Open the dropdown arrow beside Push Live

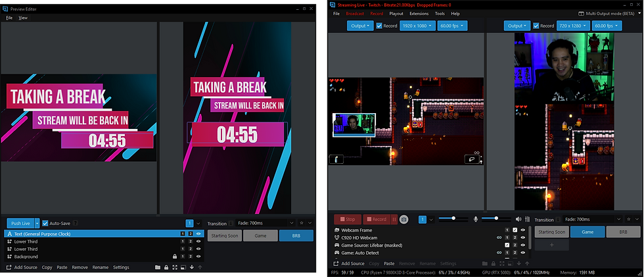coord(37,223)
